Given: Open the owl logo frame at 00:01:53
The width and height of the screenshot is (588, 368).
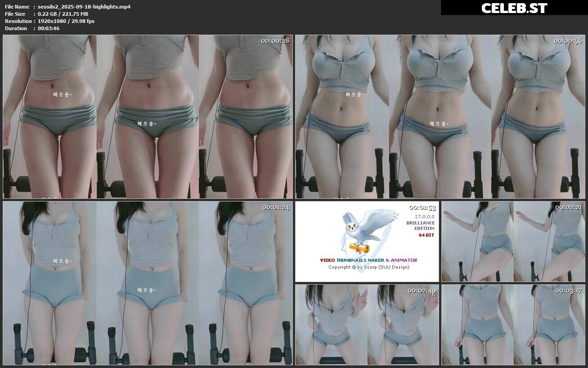Looking at the screenshot, I should [367, 242].
